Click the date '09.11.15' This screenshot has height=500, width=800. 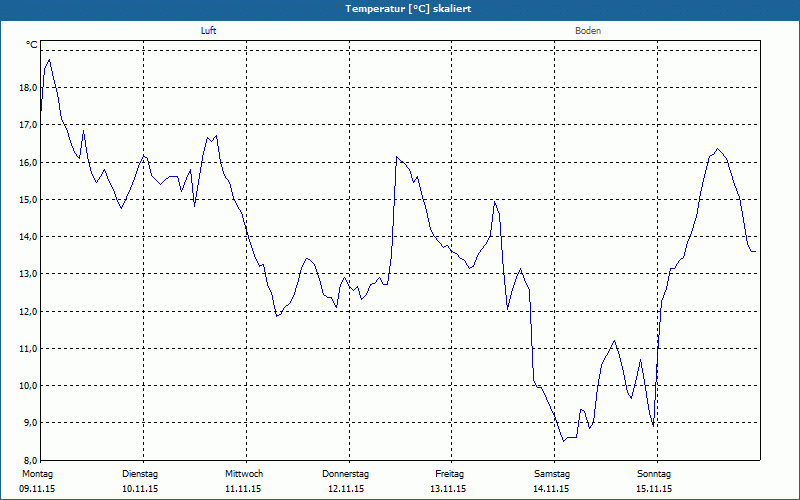[x=37, y=489]
